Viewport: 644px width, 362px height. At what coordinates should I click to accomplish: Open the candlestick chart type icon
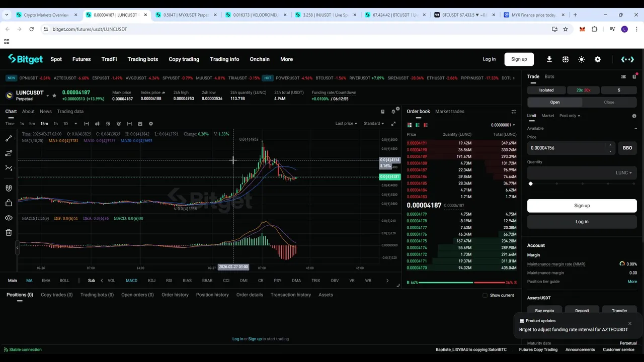pos(97,124)
